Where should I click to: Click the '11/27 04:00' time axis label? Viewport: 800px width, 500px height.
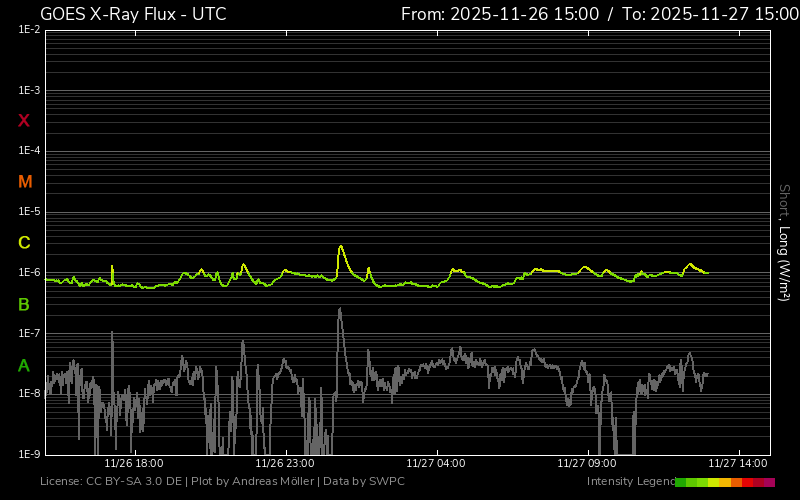(436, 463)
